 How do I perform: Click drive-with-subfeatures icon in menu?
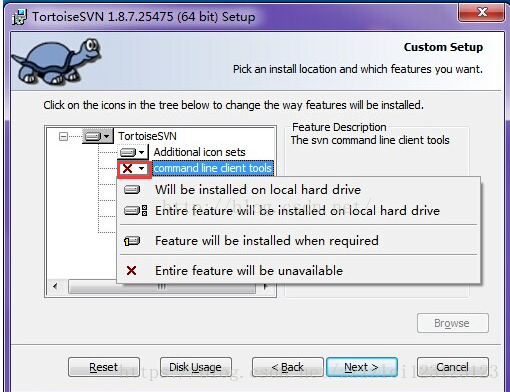coord(135,211)
